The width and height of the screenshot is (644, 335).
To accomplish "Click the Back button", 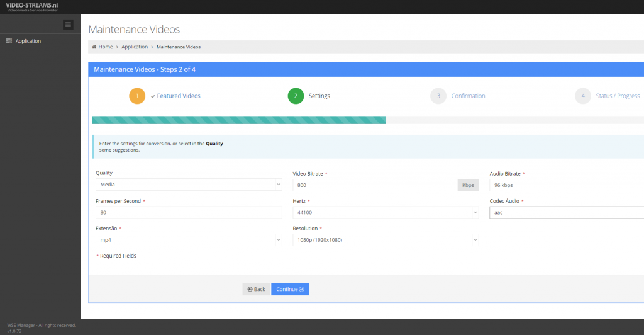I will (257, 289).
